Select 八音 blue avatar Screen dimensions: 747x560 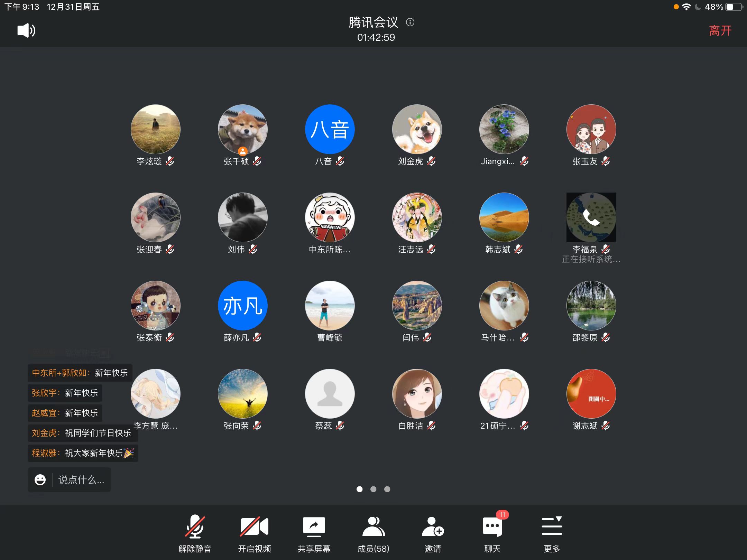pos(330,129)
